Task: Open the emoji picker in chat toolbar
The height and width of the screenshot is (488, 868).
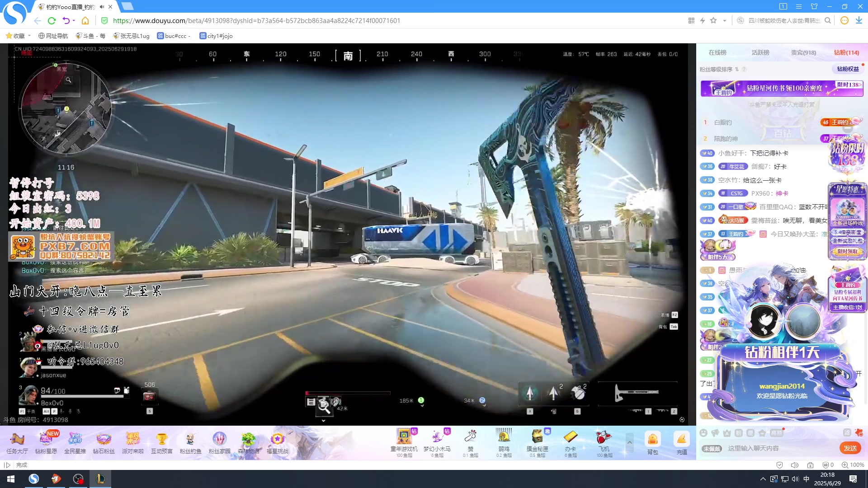Action: [x=703, y=433]
